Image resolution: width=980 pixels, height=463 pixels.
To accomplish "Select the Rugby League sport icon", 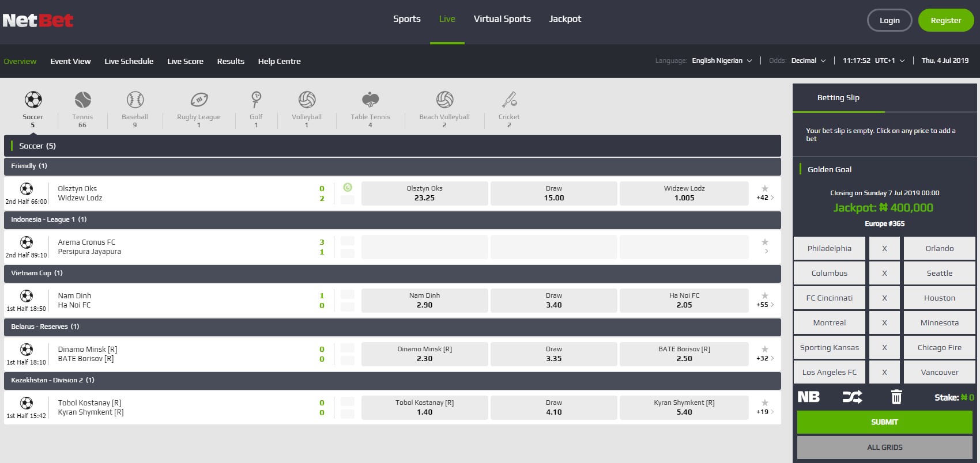I will [199, 100].
